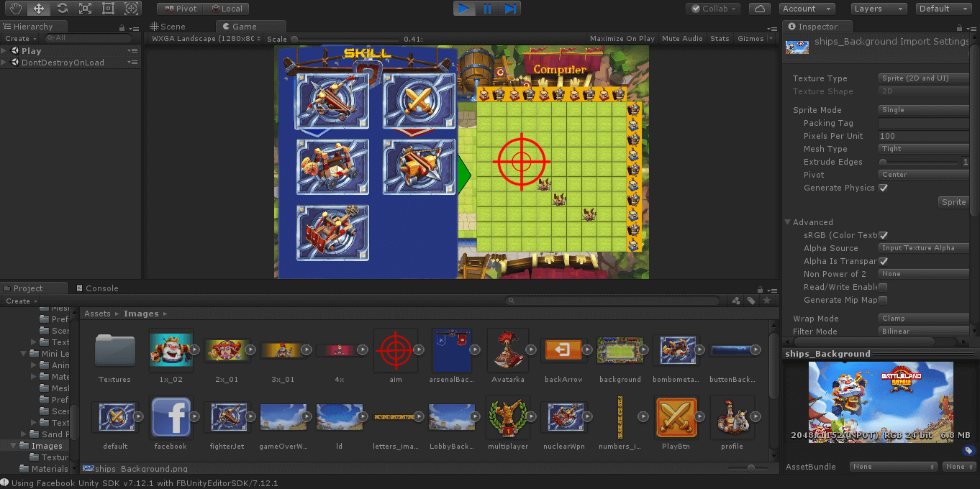Viewport: 980px width, 489px height.
Task: Click the star icon to save search
Action: pyautogui.click(x=767, y=301)
